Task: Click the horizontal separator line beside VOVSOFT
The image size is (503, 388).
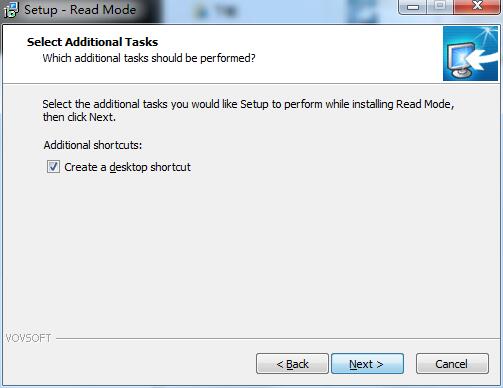Action: point(278,339)
